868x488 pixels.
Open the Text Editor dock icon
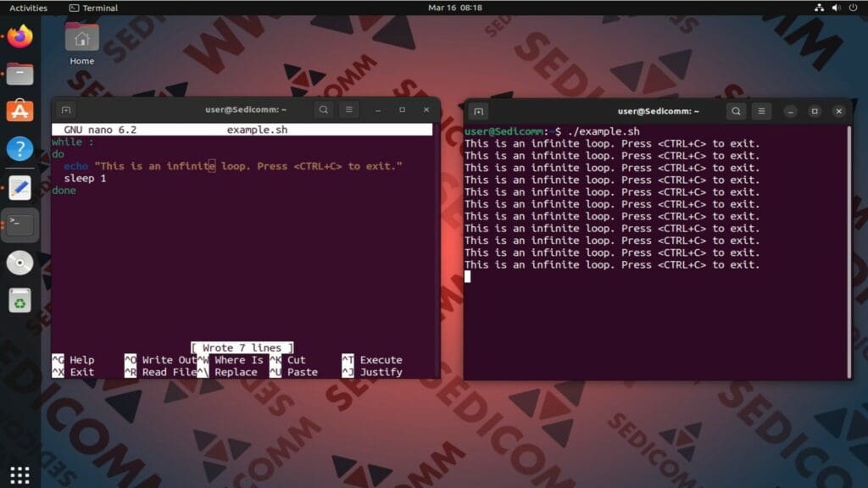(20, 187)
